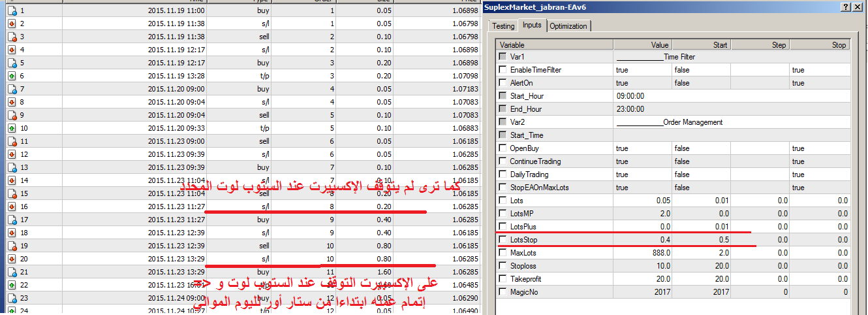Select the price cell 1.06883
This screenshot has height=315, width=868.
coord(465,128)
